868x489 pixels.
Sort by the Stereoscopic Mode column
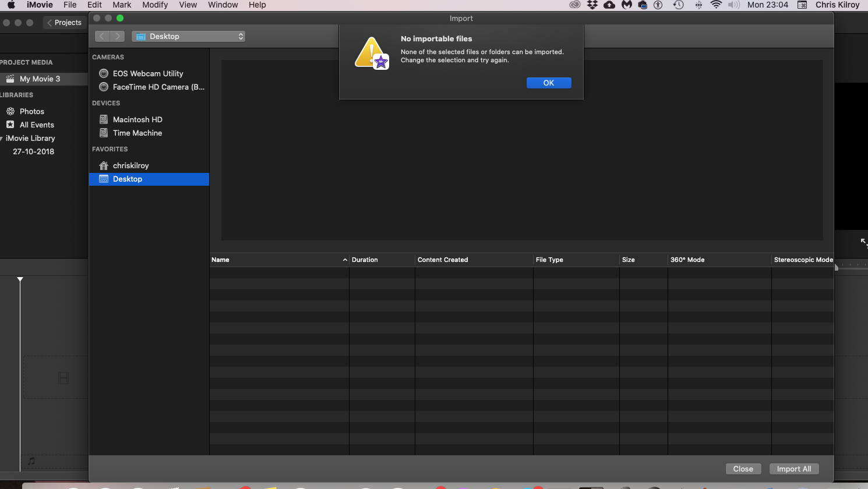[803, 260]
